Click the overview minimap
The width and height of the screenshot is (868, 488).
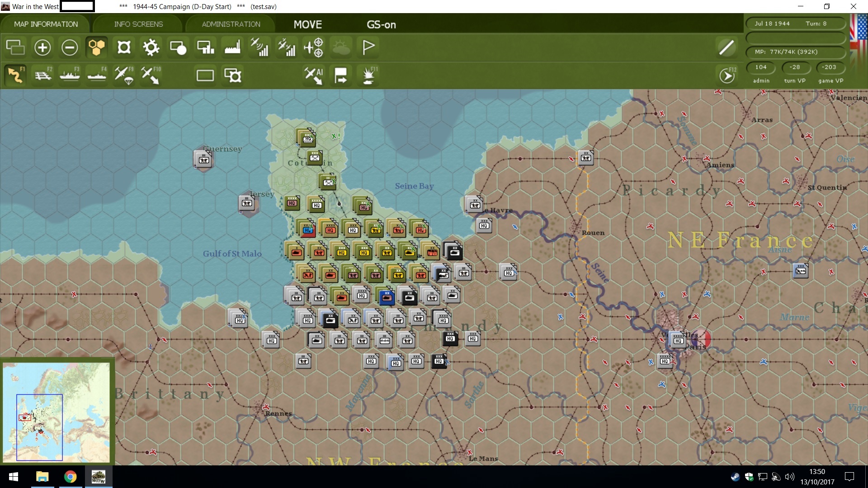click(x=57, y=412)
